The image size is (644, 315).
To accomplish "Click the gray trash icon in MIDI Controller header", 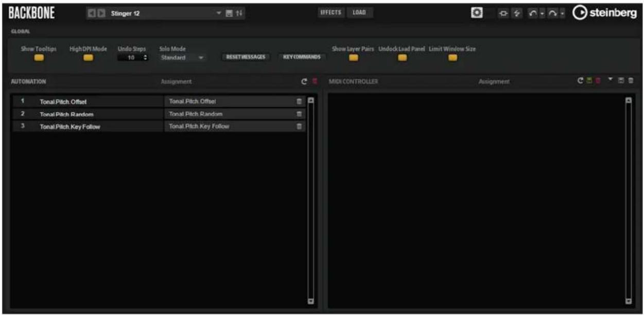I will point(631,81).
